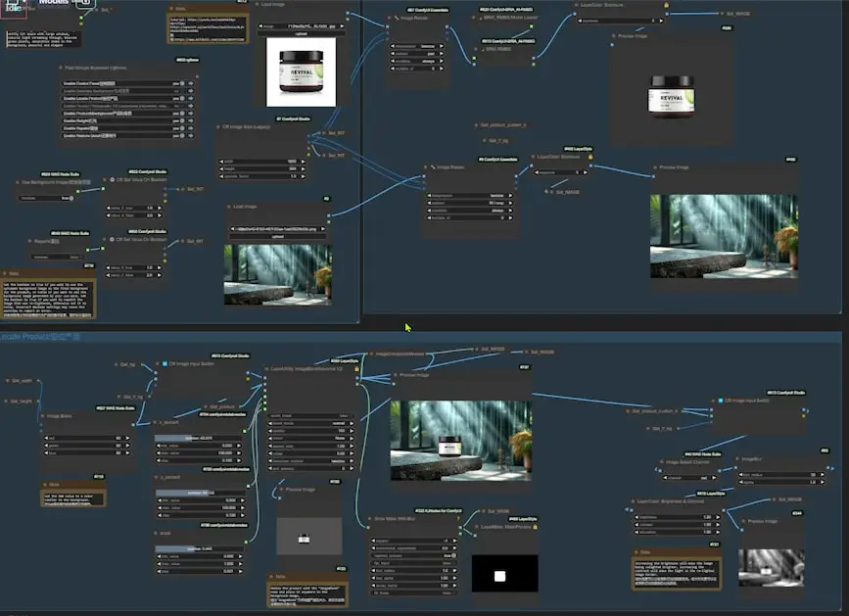Viewport: 849px width, 616px height.
Task: Click the wrench icon on middle Image Resize node
Action: (x=433, y=167)
